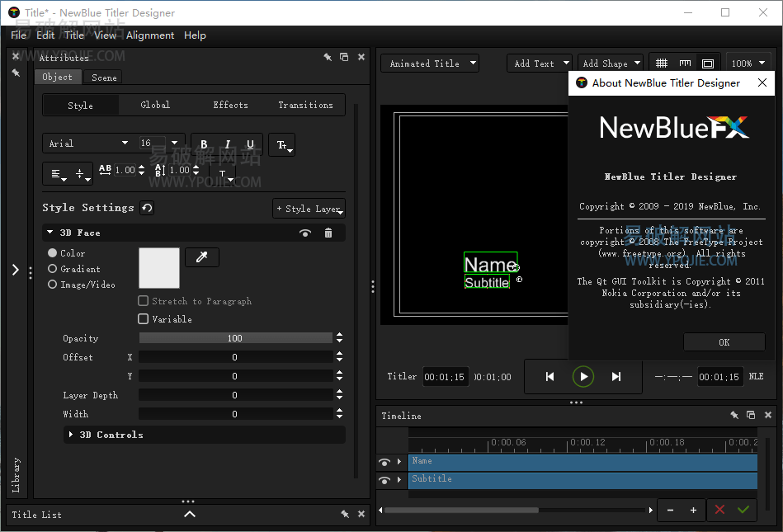Screen dimensions: 783x532
Task: Add a new Style Layer
Action: [x=309, y=209]
